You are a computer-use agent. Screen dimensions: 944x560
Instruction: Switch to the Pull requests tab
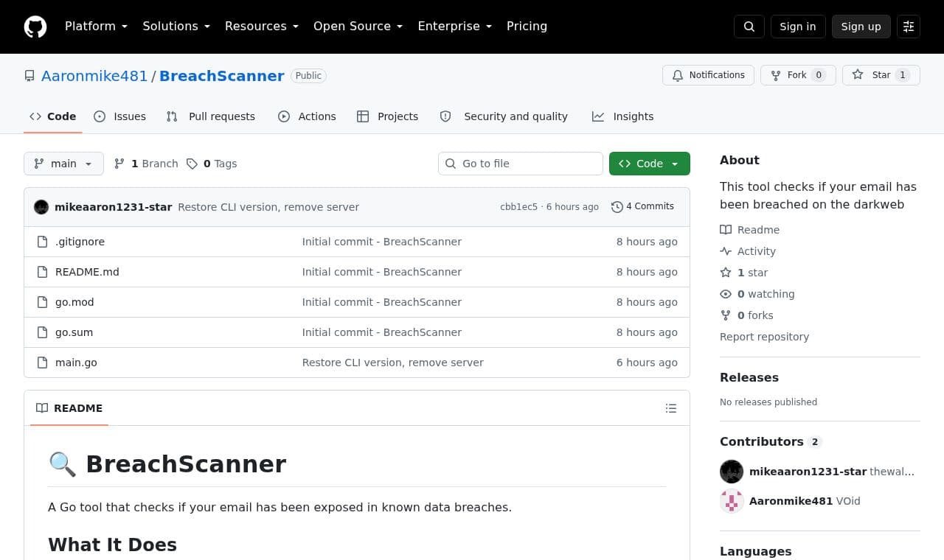(x=211, y=116)
